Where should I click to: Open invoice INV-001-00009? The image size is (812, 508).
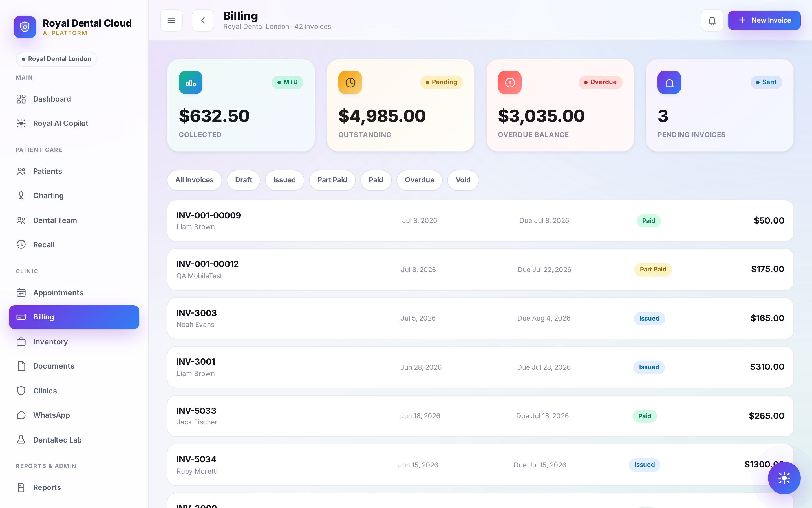point(480,221)
